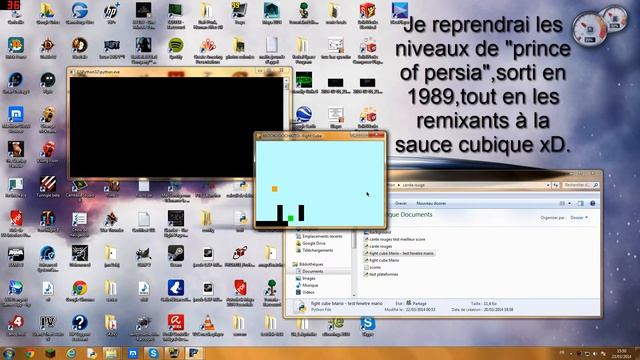This screenshot has width=640, height=360.
Task: Select the 'carrés rouges' file
Action: [x=378, y=246]
